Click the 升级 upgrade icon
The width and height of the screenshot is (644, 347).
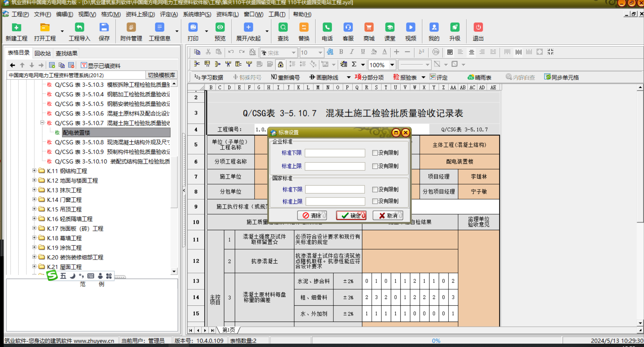(x=455, y=28)
